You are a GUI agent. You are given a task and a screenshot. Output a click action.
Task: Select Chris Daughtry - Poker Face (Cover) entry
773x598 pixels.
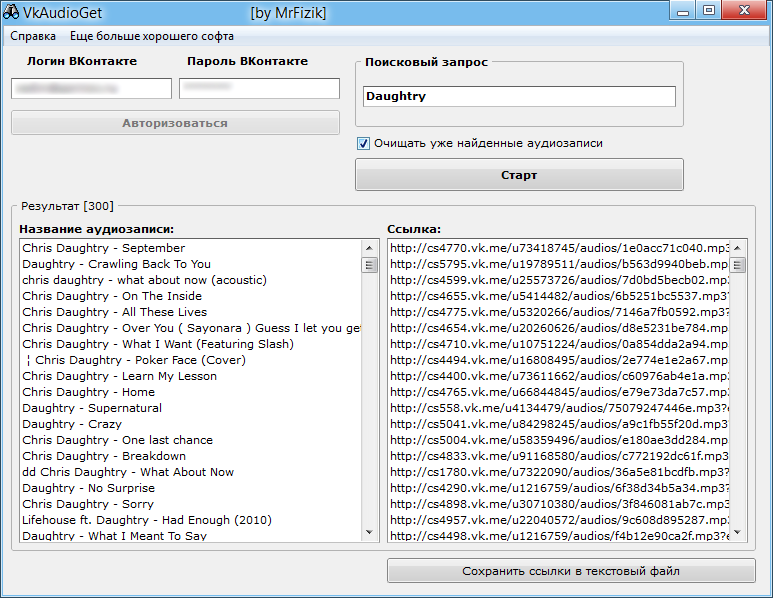pos(191,360)
